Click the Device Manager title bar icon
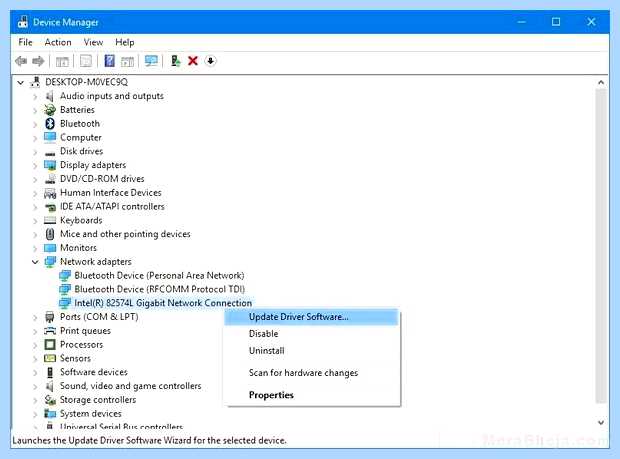Screen dimensions: 620x459 coord(23,22)
